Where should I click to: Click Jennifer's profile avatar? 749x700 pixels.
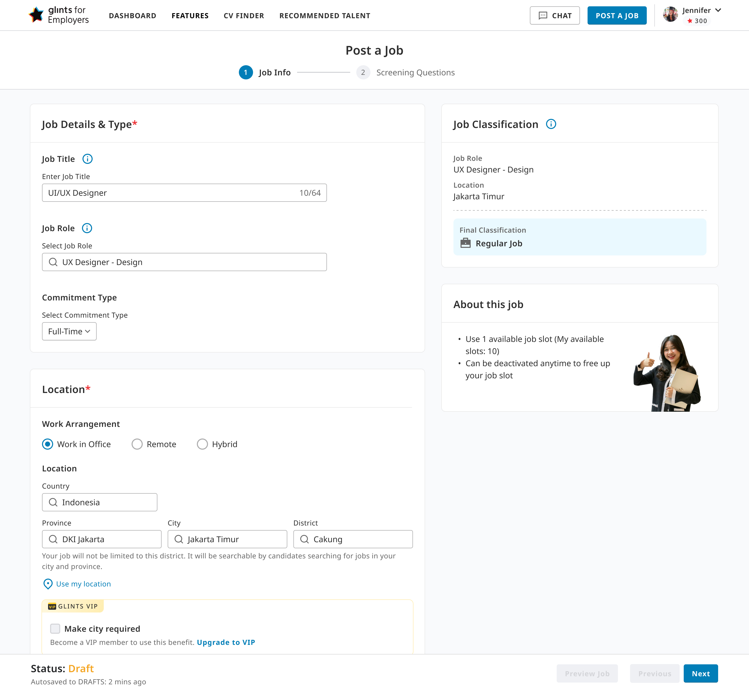pos(670,15)
